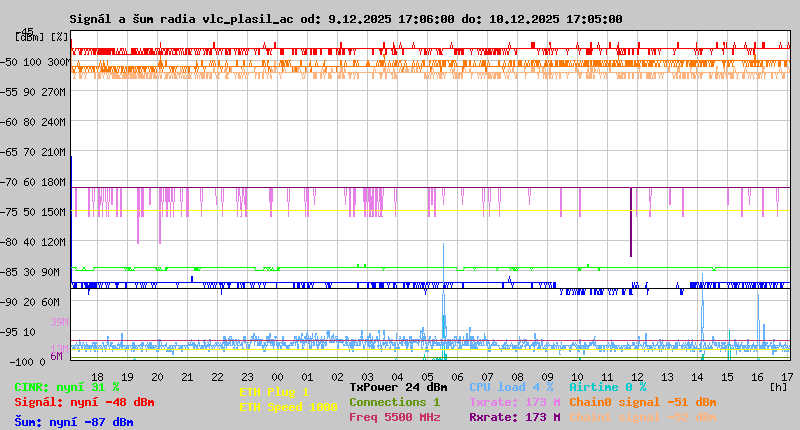Click the dark purple Rxrate drop before 12h

pos(631,222)
